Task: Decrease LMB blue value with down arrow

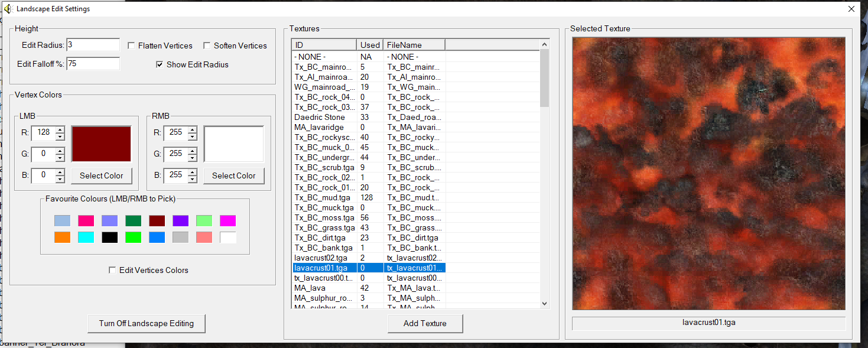Action: click(60, 179)
